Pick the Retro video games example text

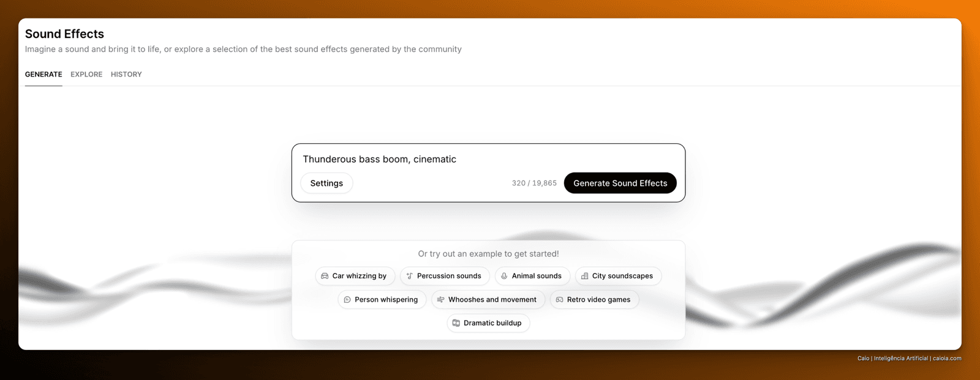pos(598,300)
